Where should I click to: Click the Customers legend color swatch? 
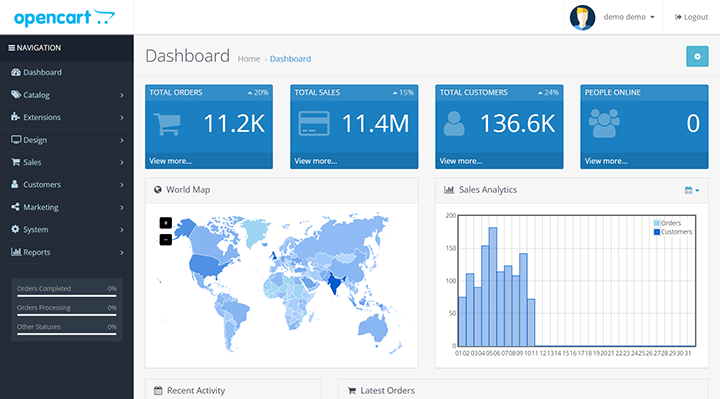tap(657, 232)
